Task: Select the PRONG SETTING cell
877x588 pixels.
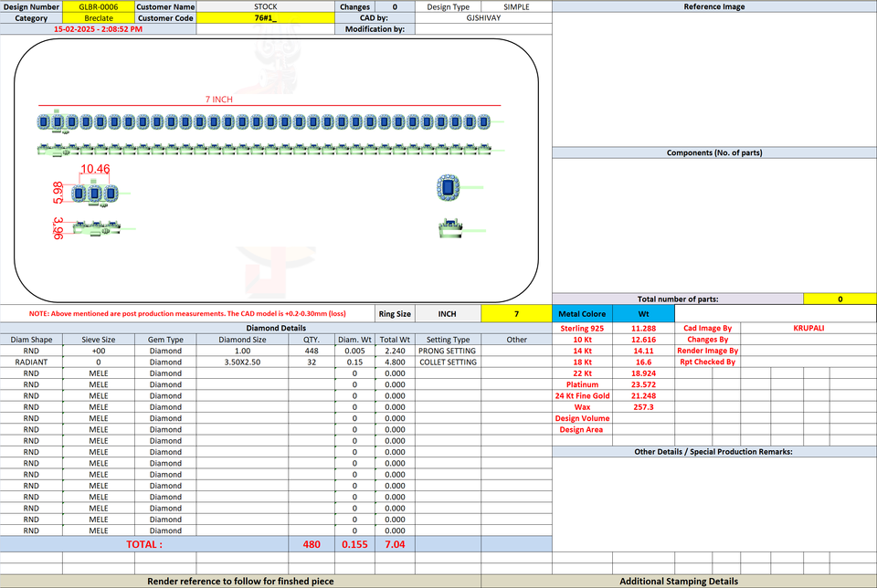Action: [x=448, y=351]
